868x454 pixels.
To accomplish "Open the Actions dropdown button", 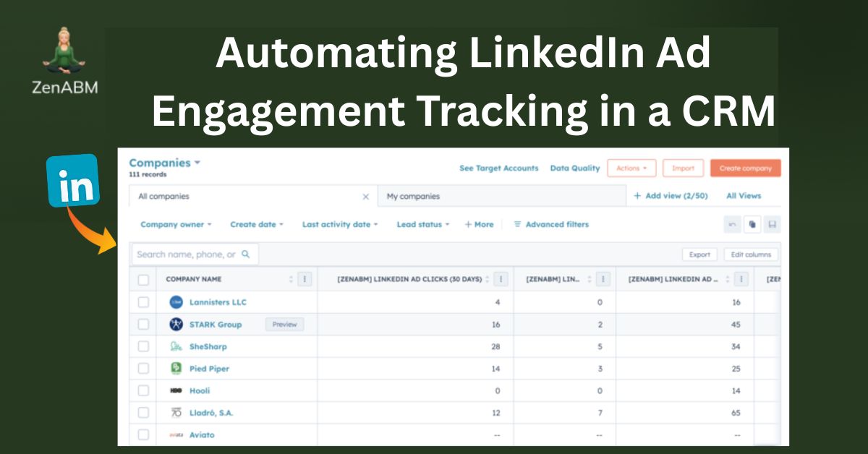I will tap(631, 168).
